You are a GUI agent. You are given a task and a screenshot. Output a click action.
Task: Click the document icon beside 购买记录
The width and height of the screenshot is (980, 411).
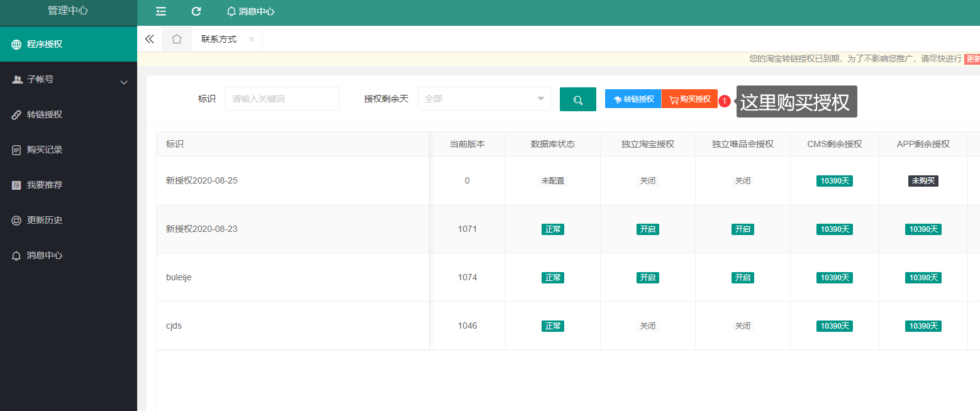click(16, 150)
